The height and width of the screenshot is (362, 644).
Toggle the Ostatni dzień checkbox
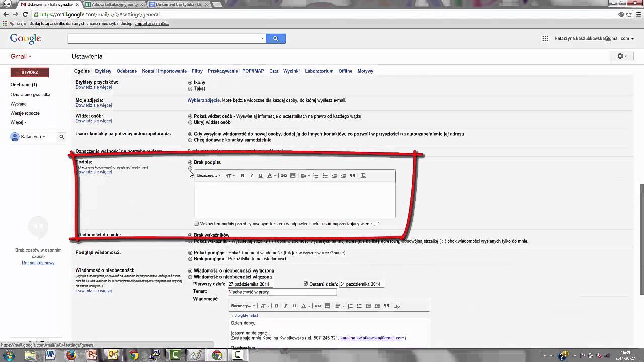306,284
